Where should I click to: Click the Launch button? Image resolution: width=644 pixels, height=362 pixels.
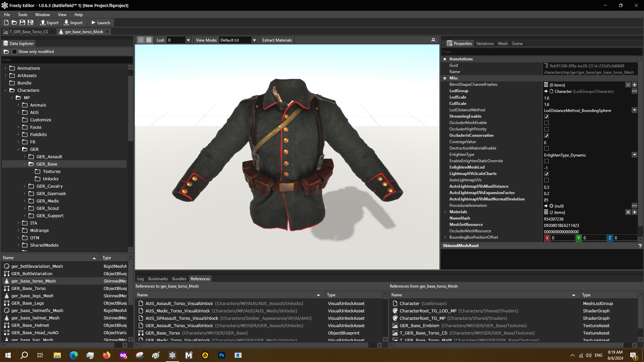pyautogui.click(x=101, y=22)
